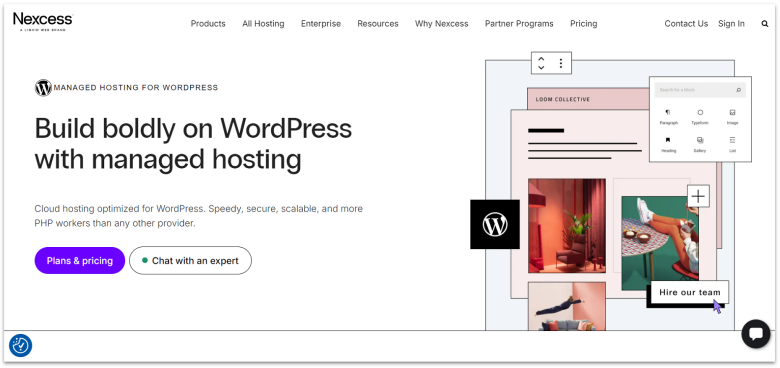Click the Search for a block field

coord(700,90)
